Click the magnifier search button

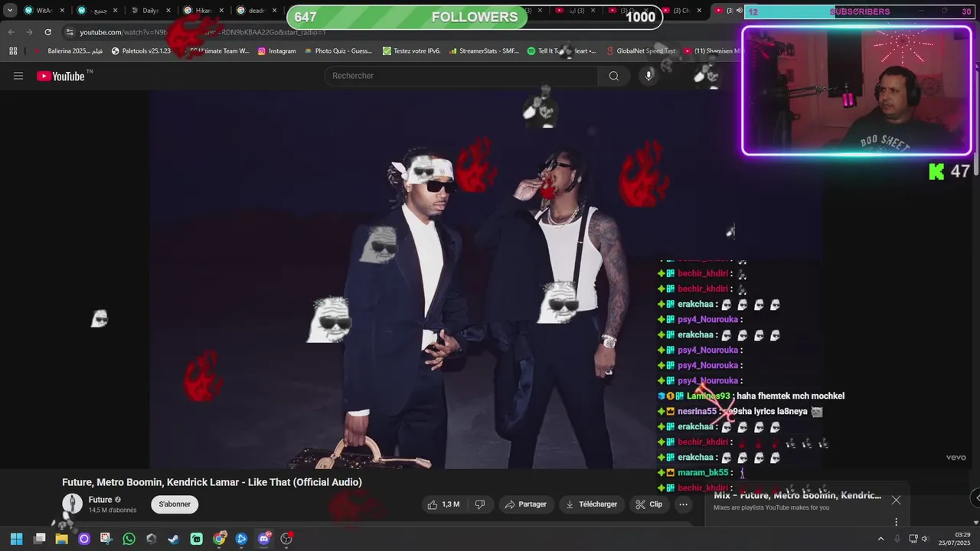[x=613, y=76]
